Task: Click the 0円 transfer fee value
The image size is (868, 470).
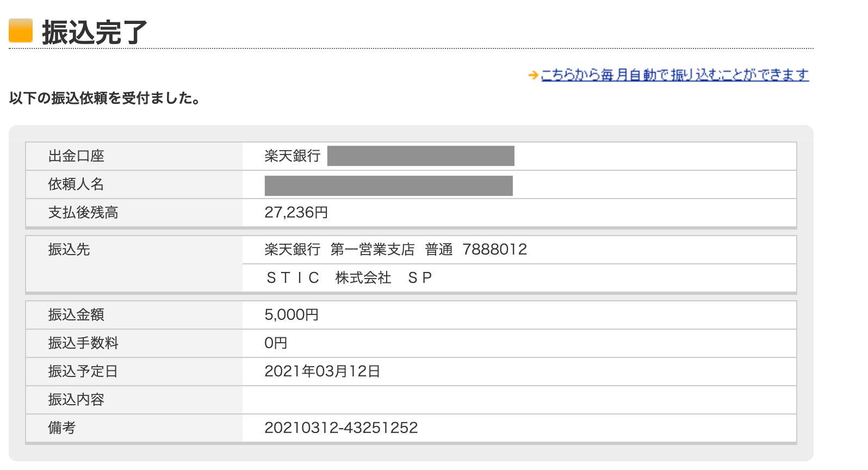Action: click(276, 343)
